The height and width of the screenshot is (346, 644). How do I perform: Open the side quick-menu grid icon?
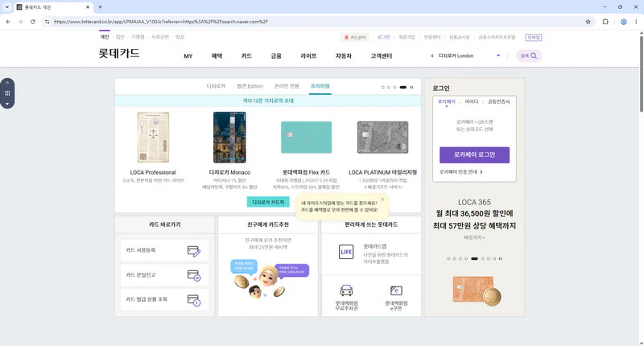point(7,93)
